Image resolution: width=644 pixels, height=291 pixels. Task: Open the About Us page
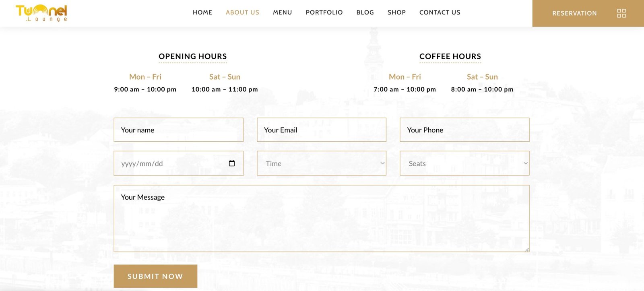pyautogui.click(x=242, y=12)
